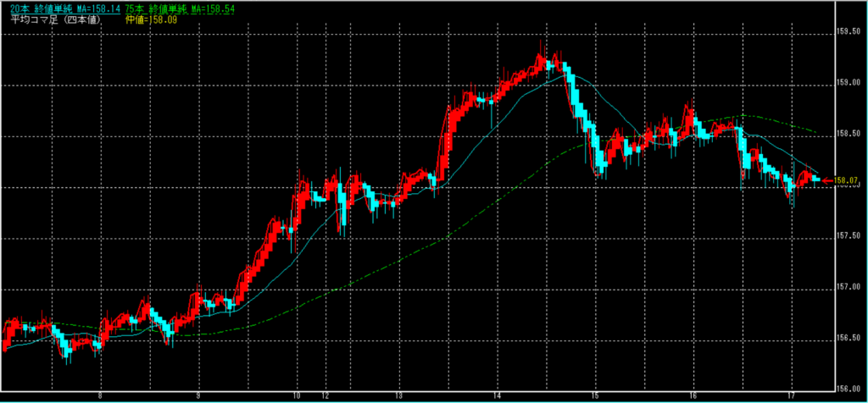Viewport: 868px width, 403px height.
Task: Select date 13 on the time axis
Action: (398, 395)
